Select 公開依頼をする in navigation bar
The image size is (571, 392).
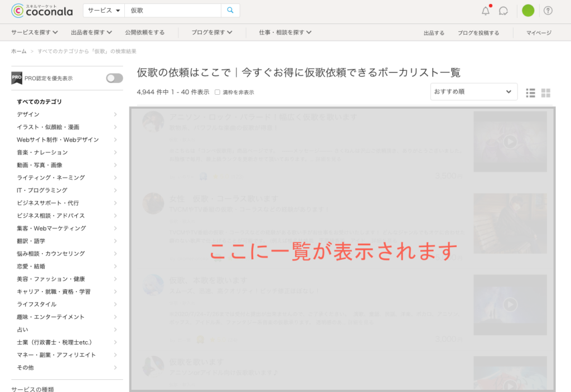(145, 32)
